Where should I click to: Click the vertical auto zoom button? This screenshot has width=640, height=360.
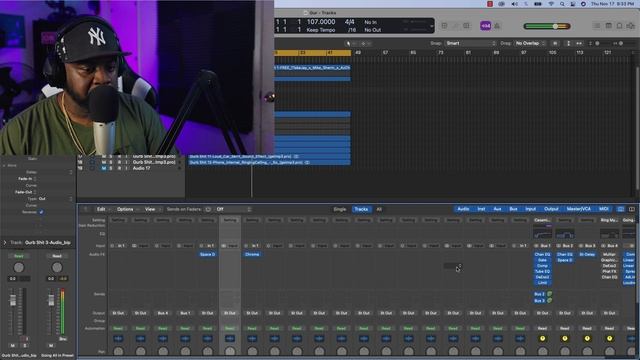(x=568, y=43)
